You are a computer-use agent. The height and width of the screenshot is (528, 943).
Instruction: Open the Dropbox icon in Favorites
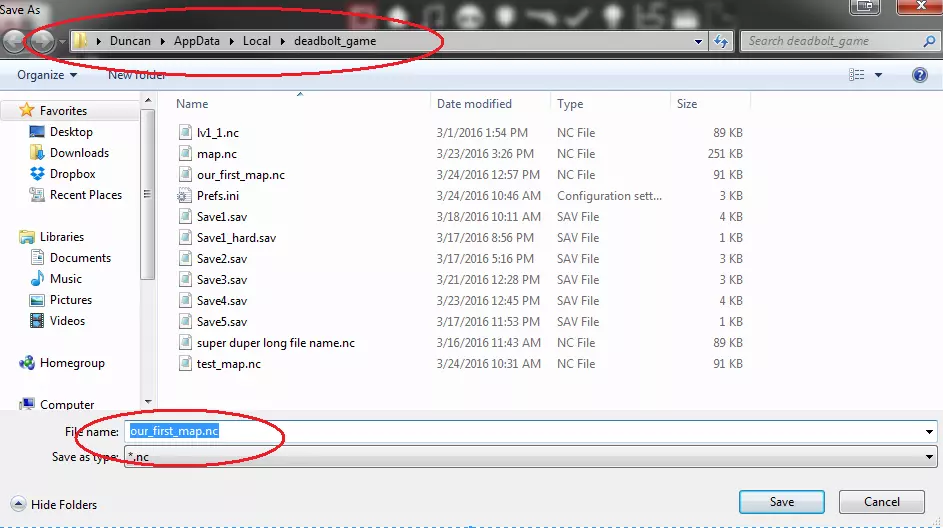(37, 174)
